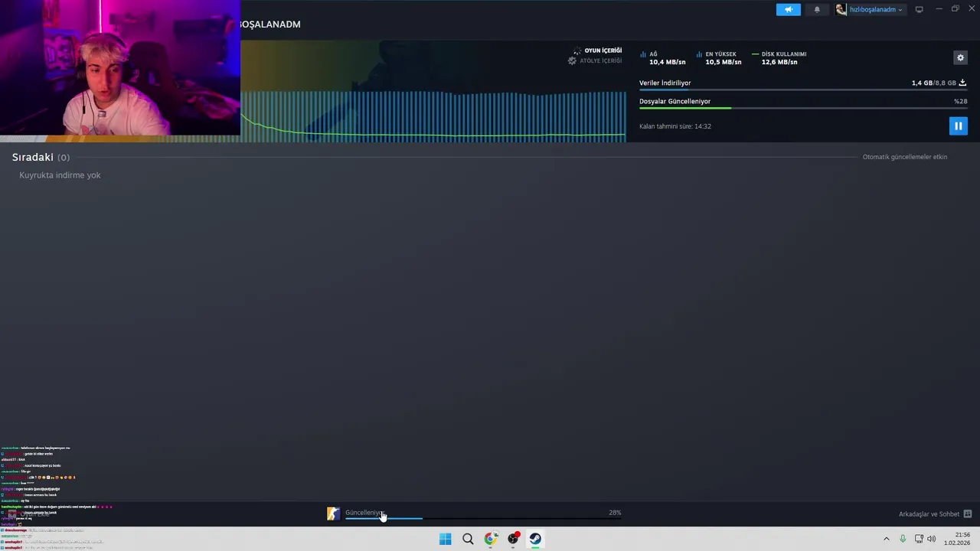This screenshot has width=980, height=551.
Task: Open Windows taskbar search
Action: pyautogui.click(x=468, y=539)
